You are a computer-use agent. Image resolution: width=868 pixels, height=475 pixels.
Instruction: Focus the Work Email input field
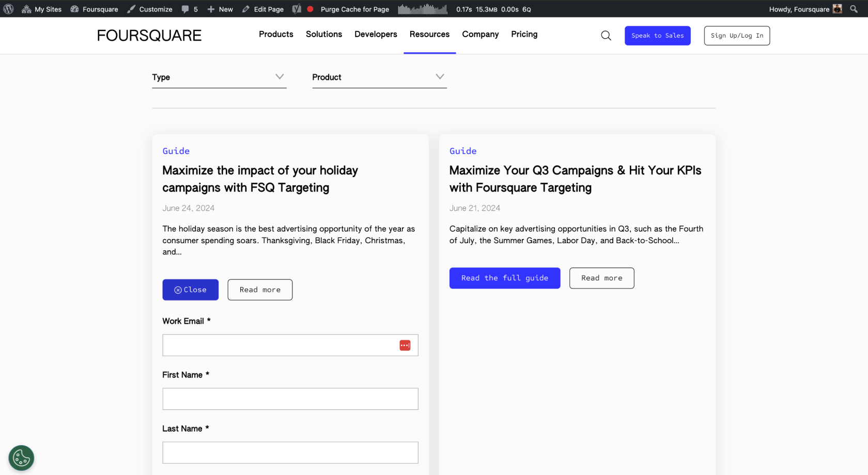click(x=290, y=345)
